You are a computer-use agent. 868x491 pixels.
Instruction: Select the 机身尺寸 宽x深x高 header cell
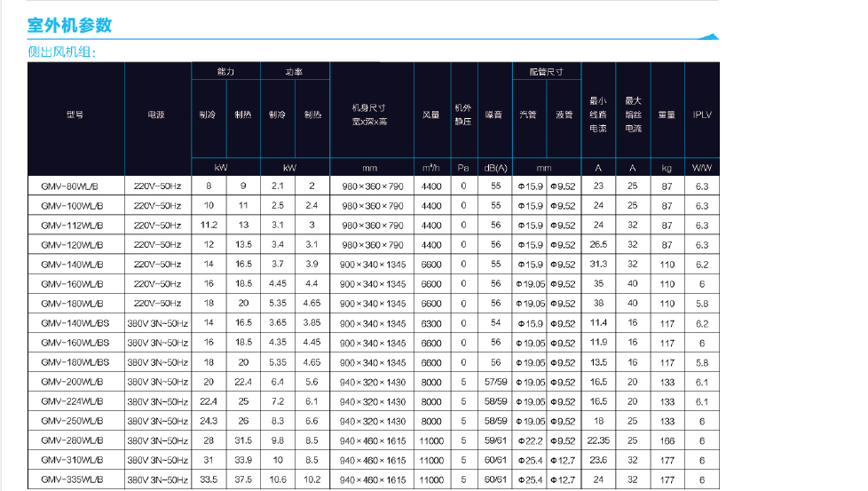pos(370,115)
